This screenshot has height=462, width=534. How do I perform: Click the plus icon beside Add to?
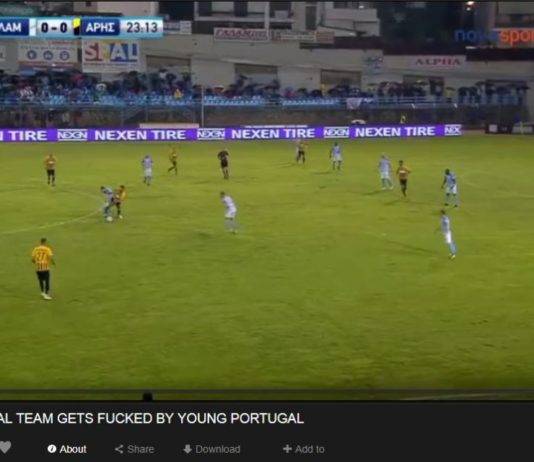pyautogui.click(x=287, y=449)
